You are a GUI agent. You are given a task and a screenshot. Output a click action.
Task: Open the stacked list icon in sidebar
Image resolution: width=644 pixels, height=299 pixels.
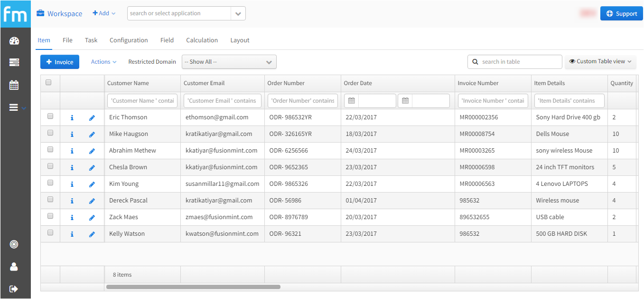click(x=14, y=62)
